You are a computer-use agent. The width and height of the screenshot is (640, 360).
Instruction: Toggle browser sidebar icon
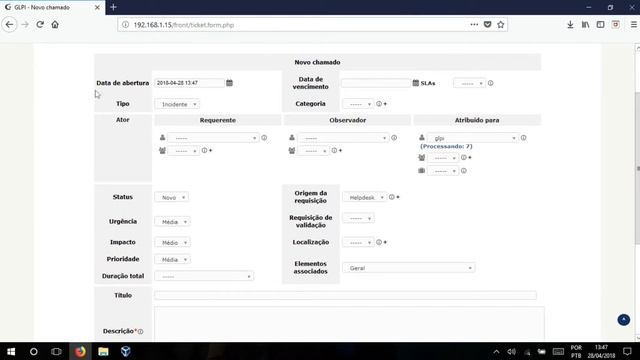coord(600,24)
